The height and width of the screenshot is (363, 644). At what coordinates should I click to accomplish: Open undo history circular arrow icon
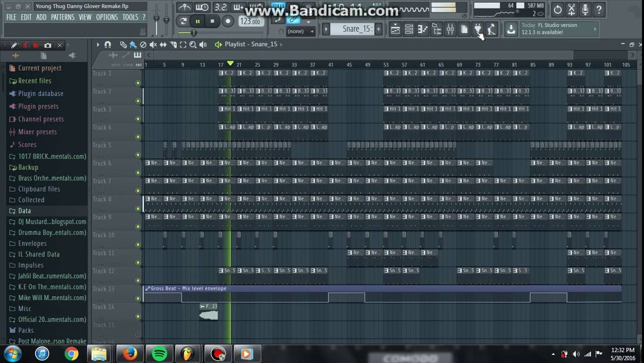pos(558,9)
